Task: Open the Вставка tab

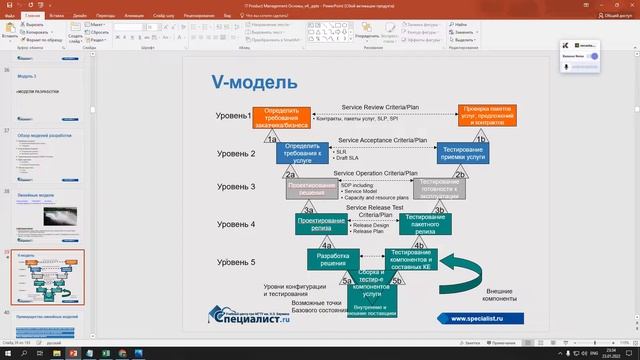Action: [x=57, y=16]
